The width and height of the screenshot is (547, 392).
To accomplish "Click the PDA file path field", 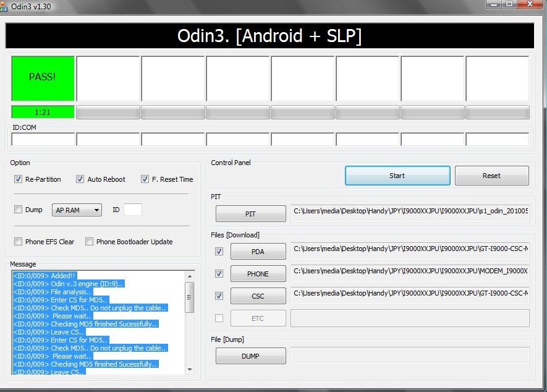I will pos(410,251).
